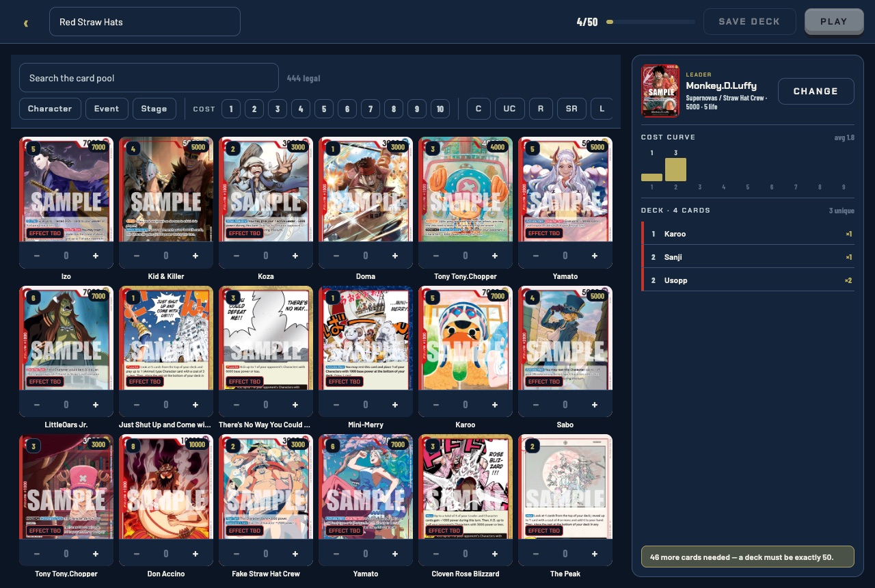
Task: Toggle the cost 8 filter
Action: tap(394, 109)
